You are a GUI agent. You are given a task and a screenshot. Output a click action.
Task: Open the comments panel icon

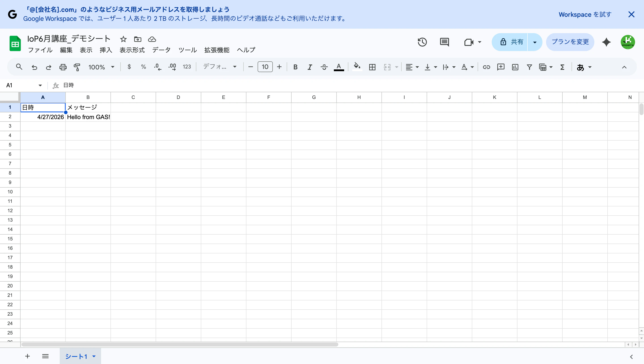(x=444, y=42)
